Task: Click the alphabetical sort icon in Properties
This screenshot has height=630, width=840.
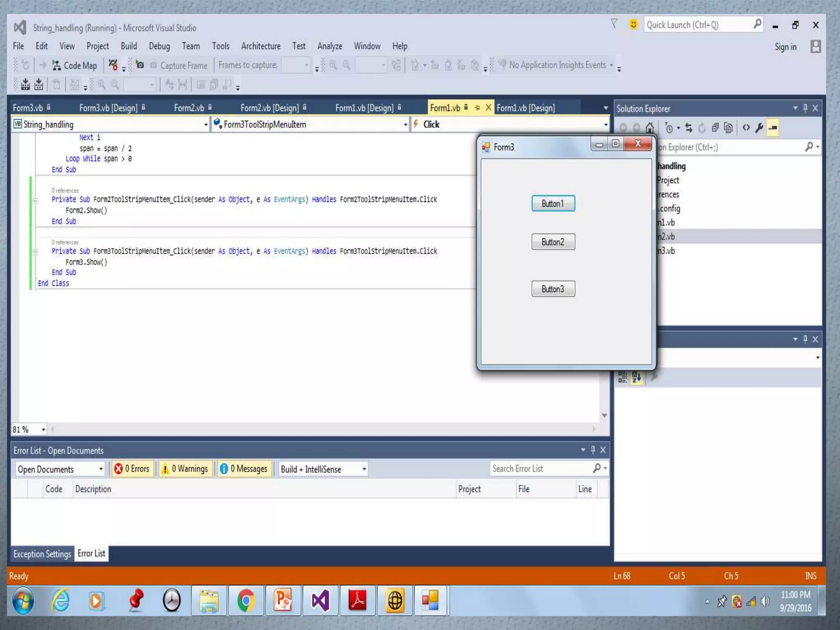Action: [636, 377]
